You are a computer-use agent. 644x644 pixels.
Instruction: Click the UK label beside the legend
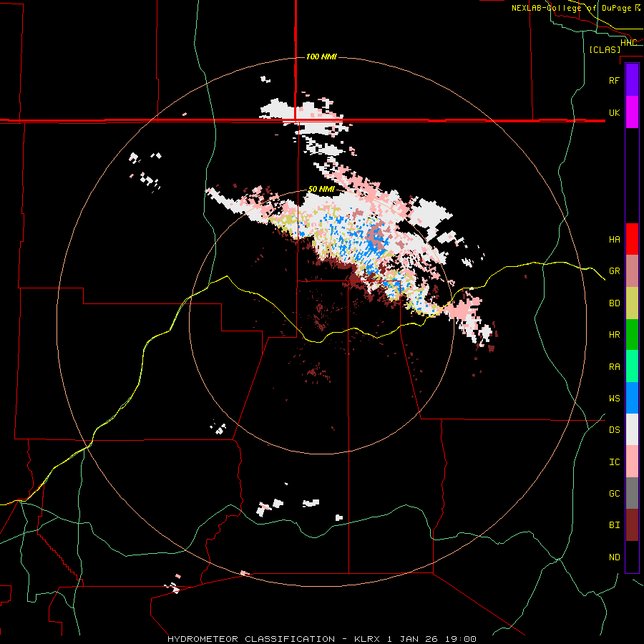(614, 112)
